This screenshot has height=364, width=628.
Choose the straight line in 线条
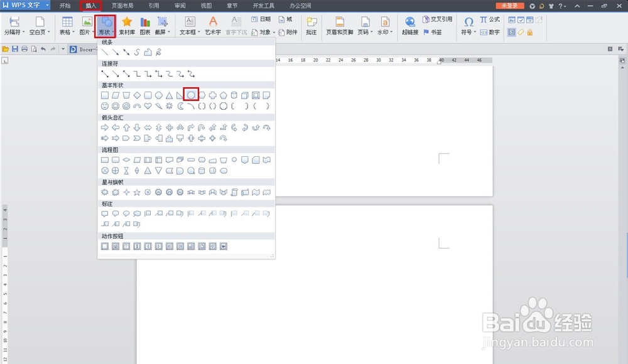pos(104,53)
